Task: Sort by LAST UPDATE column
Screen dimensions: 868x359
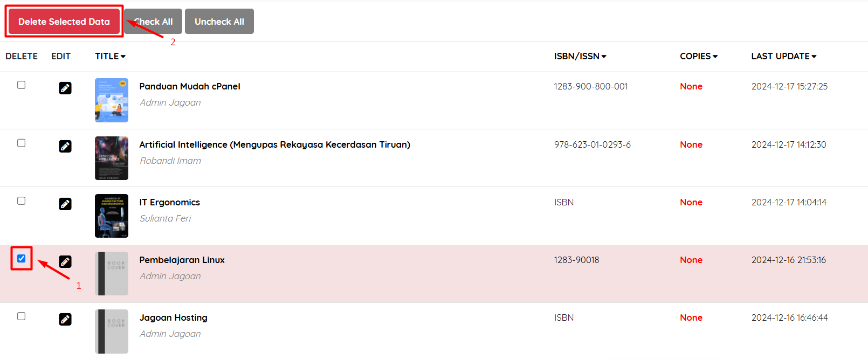Action: click(x=783, y=56)
